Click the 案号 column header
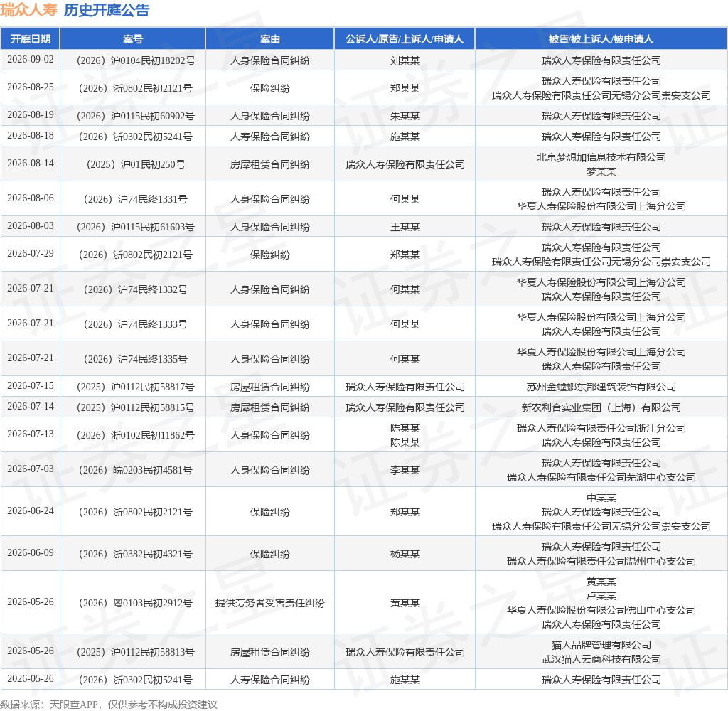 [x=133, y=39]
